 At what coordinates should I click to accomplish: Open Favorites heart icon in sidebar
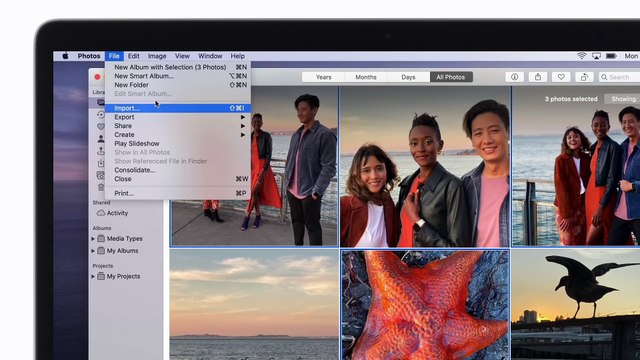tap(101, 127)
